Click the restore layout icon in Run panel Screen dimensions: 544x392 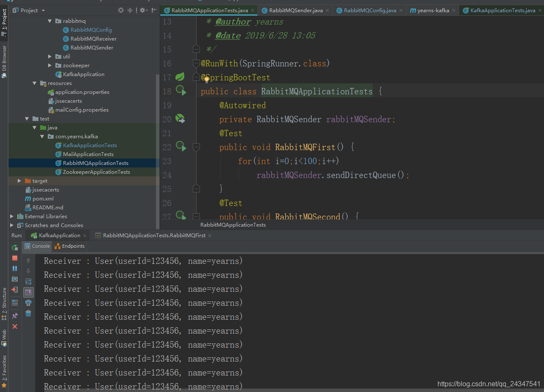[x=15, y=303]
